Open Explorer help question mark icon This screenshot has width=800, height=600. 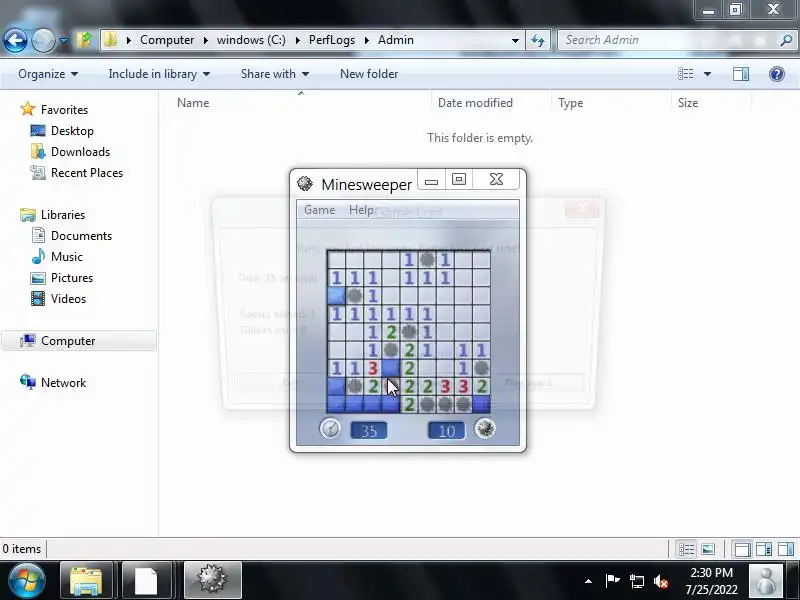pos(777,74)
